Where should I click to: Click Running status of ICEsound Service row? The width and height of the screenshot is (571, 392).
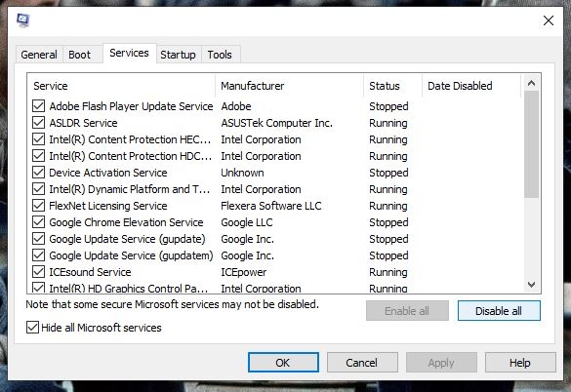[x=388, y=272]
